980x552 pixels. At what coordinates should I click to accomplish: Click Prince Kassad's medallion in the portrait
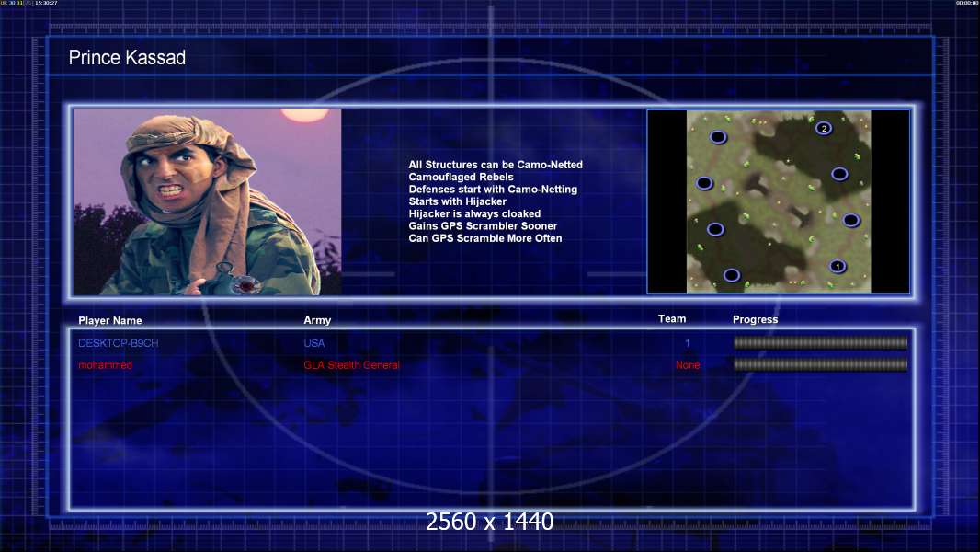[x=245, y=284]
